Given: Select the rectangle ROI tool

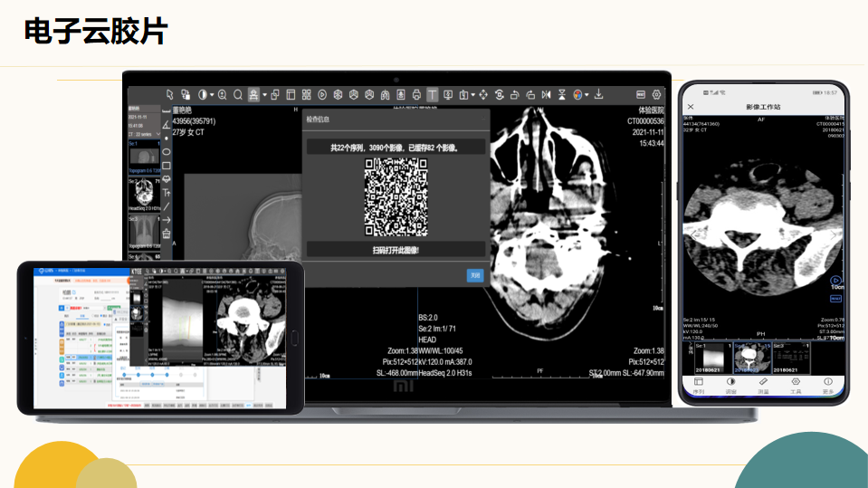Looking at the screenshot, I should point(167,165).
